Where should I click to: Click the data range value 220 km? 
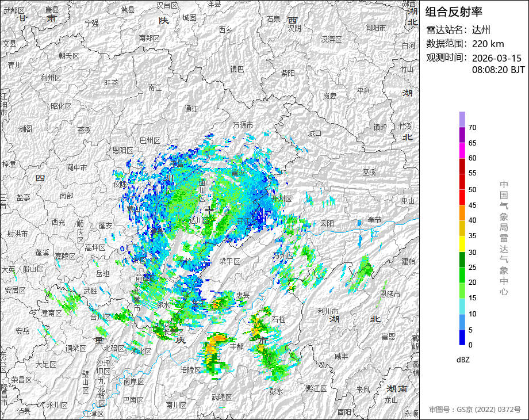488,44
